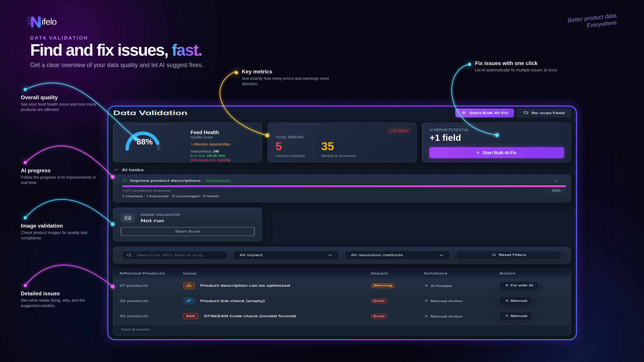Click Manual button for Product link check row
The image size is (644, 362).
tap(516, 301)
